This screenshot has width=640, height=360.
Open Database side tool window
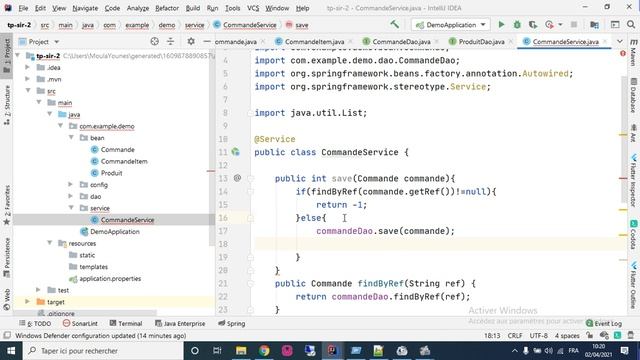[x=633, y=96]
